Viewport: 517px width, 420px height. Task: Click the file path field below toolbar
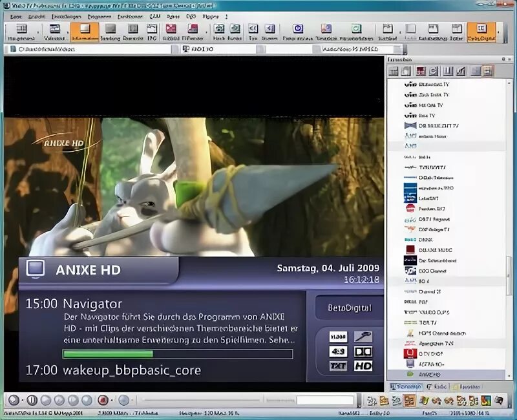click(x=90, y=49)
